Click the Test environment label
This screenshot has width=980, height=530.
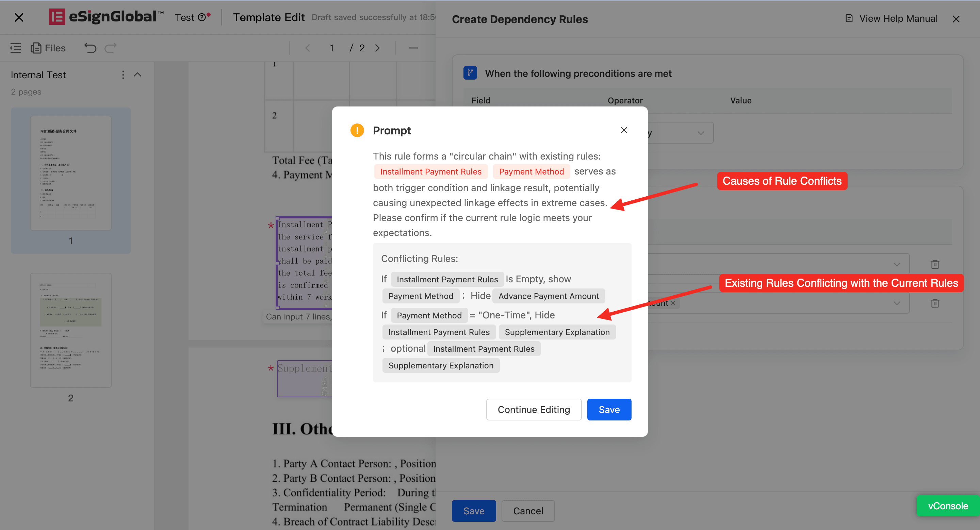[184, 17]
